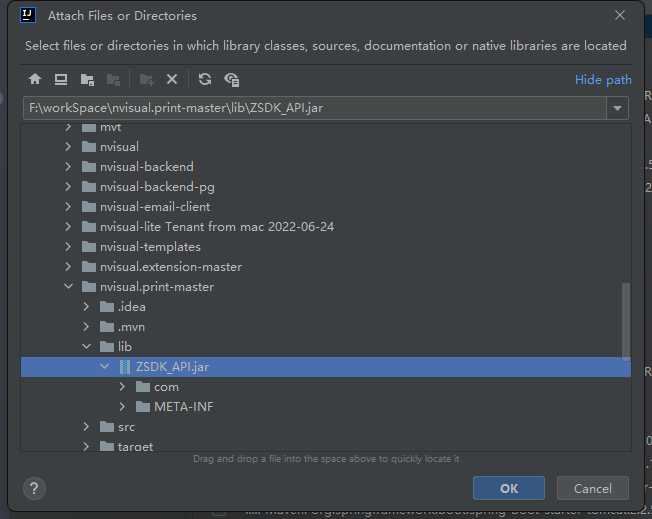Open help with the question mark button
The width and height of the screenshot is (652, 519).
(34, 488)
